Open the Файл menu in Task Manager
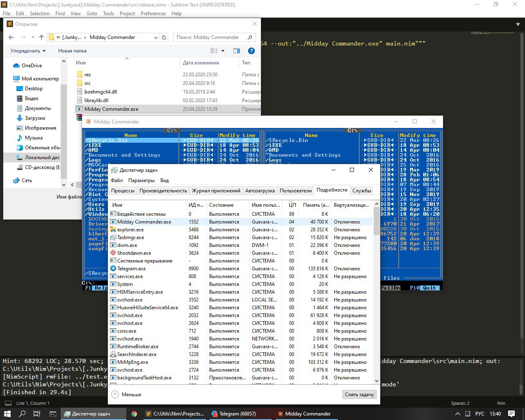The image size is (525, 420). [x=116, y=180]
